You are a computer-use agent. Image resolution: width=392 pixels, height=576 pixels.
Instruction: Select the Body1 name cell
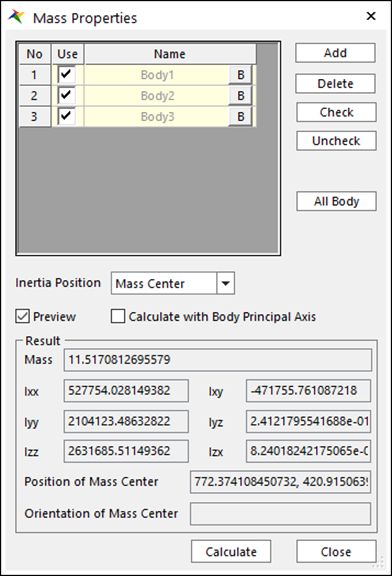(x=157, y=75)
